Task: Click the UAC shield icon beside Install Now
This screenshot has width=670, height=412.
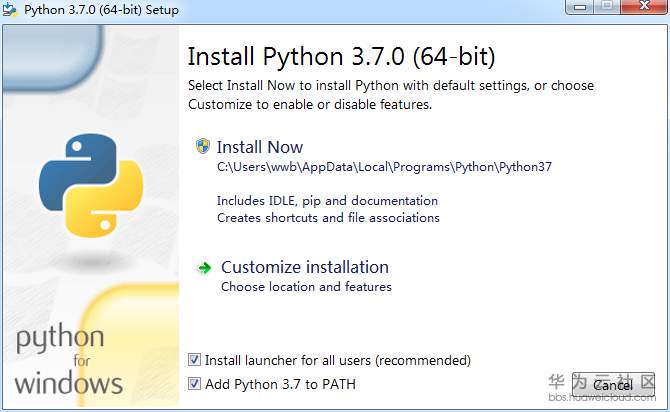Action: click(203, 146)
